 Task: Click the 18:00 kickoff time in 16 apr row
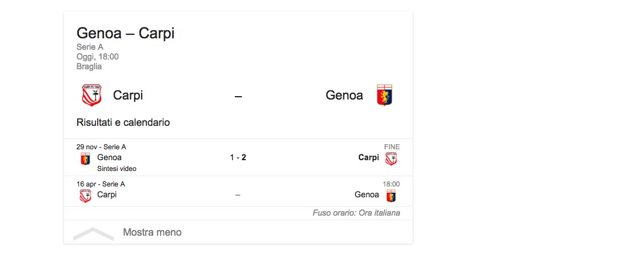coord(391,184)
